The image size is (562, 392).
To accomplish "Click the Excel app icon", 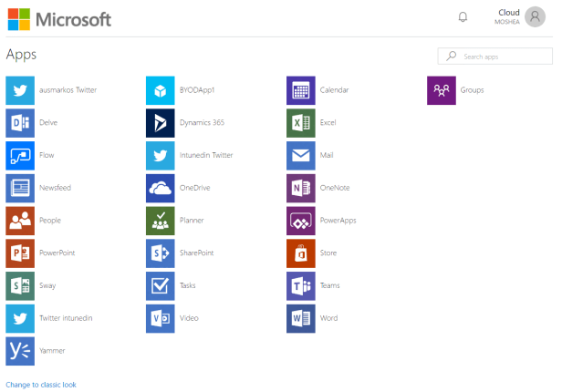I will click(x=301, y=123).
